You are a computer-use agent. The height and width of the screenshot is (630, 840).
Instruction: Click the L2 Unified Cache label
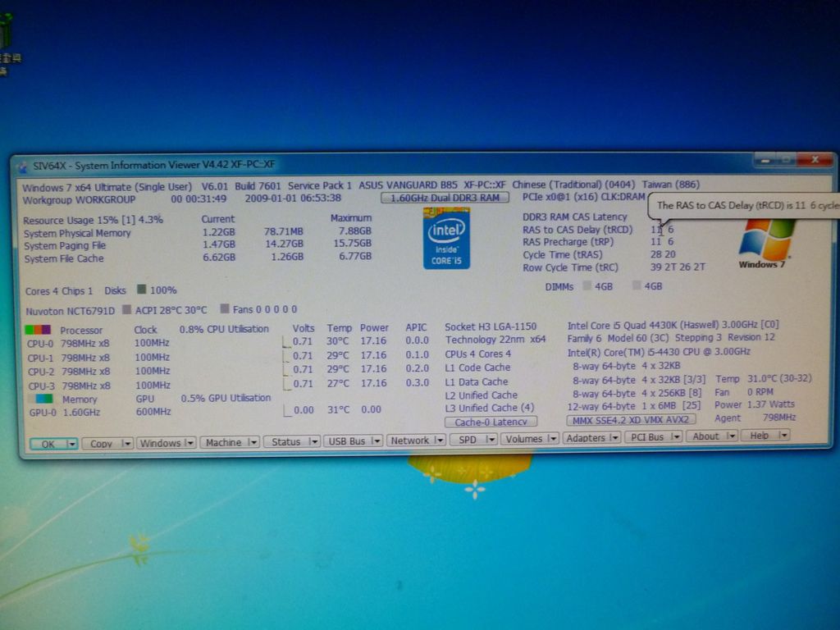coord(481,395)
